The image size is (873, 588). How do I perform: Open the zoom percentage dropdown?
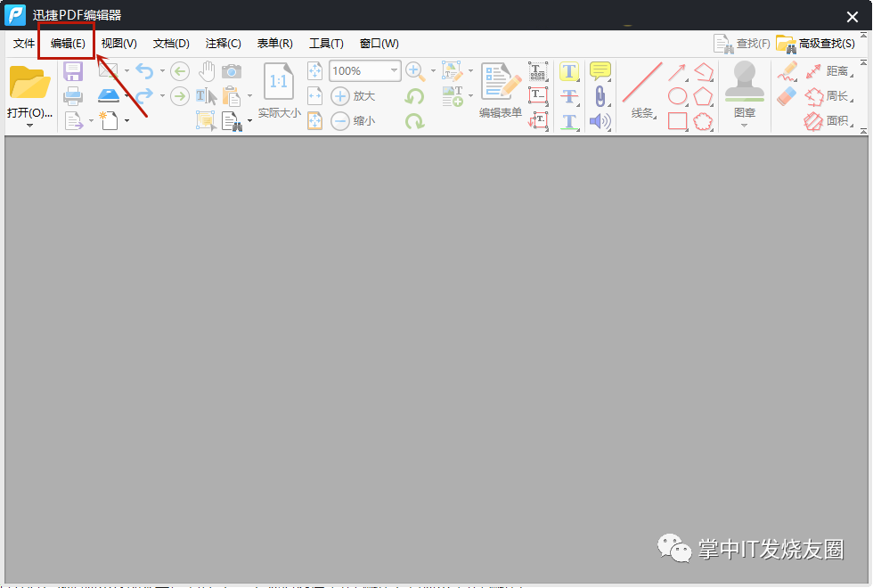pos(394,71)
